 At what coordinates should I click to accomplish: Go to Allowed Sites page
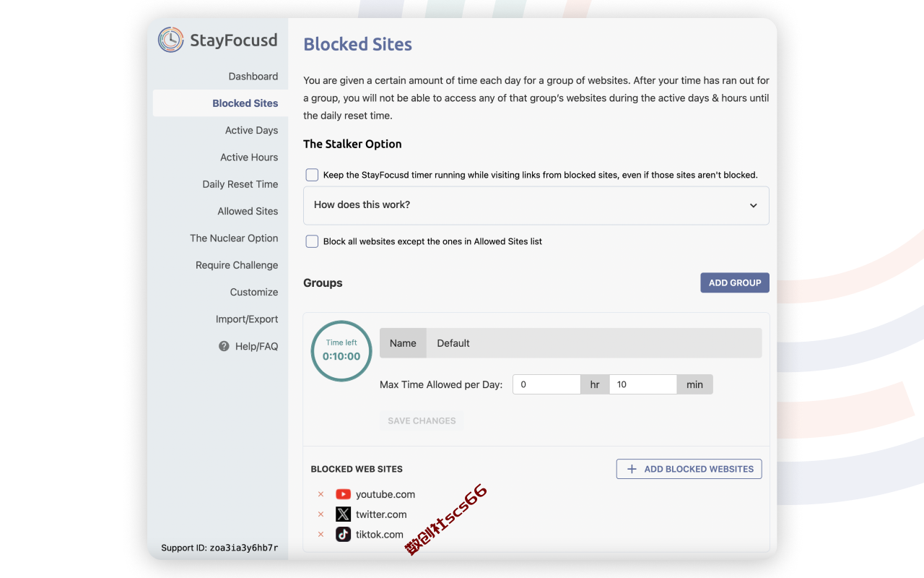(x=248, y=211)
